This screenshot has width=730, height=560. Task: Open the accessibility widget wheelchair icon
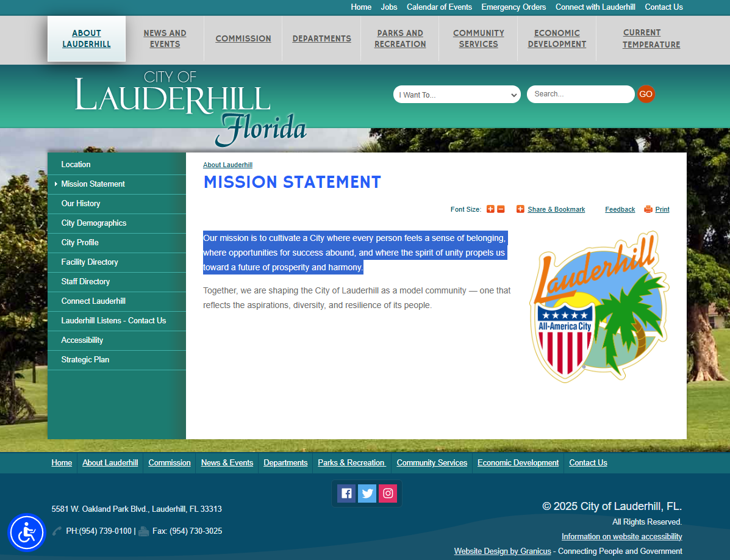tap(27, 533)
